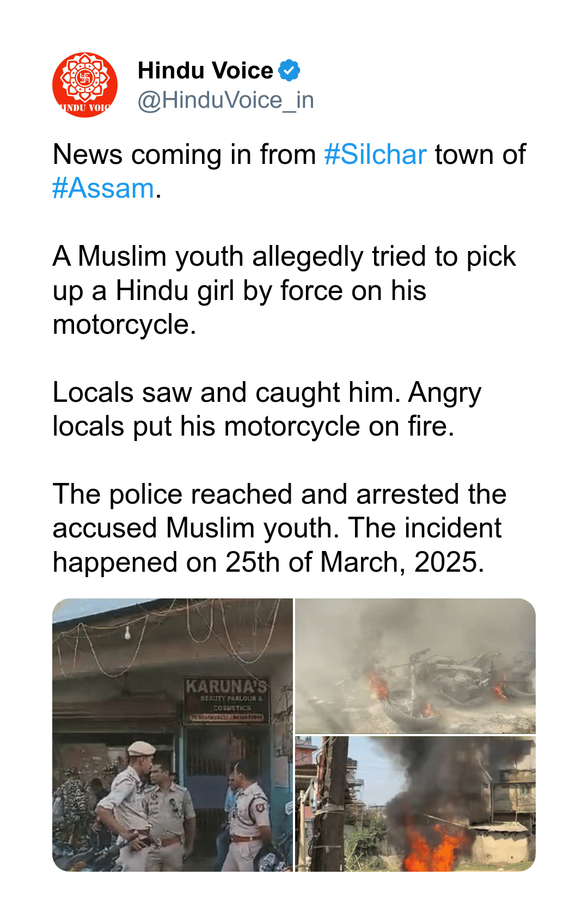Follow the #Assam hashtag link
588x924 pixels.
pyautogui.click(x=103, y=188)
